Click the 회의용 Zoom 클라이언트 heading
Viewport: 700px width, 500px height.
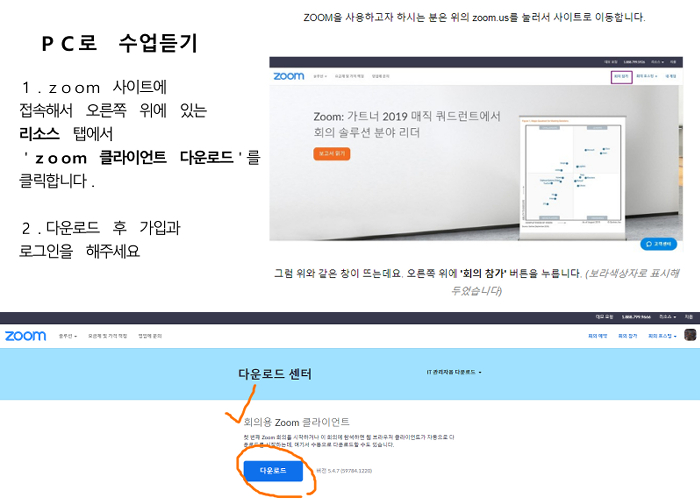pyautogui.click(x=296, y=422)
